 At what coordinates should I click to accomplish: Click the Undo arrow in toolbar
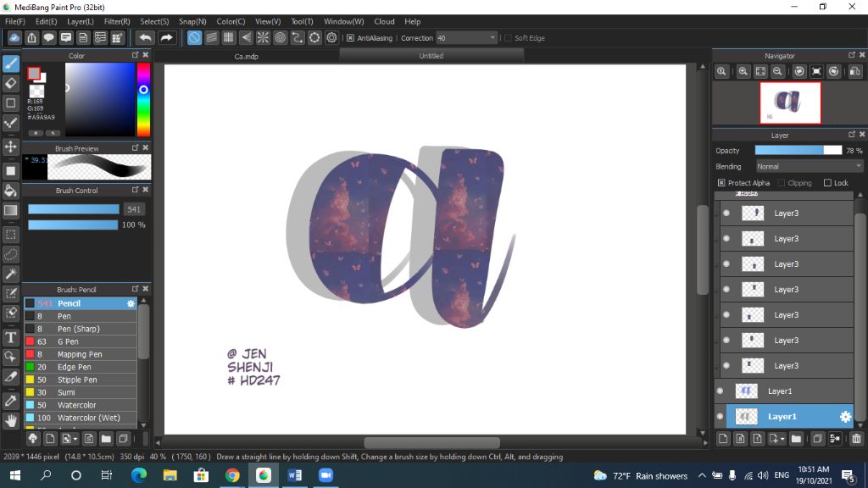[x=145, y=37]
